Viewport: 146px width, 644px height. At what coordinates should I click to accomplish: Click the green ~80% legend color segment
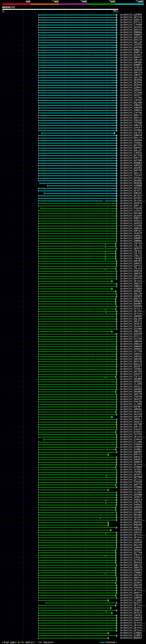point(101,4)
